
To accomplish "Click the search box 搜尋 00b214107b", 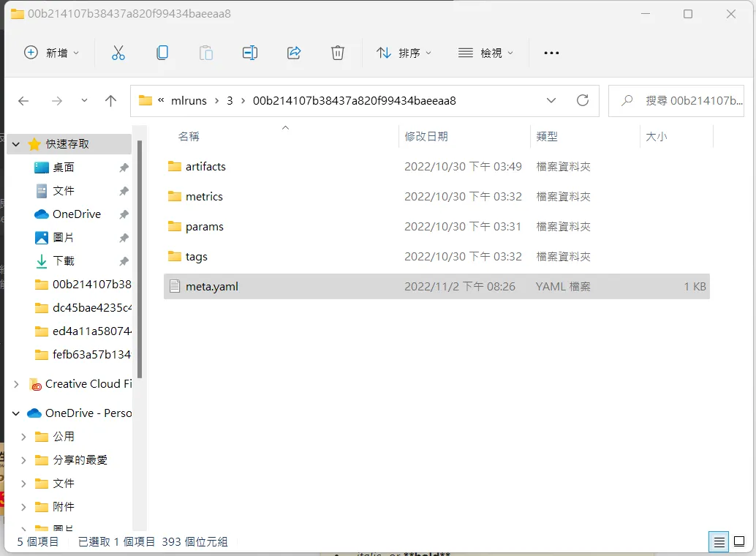I will (x=676, y=101).
